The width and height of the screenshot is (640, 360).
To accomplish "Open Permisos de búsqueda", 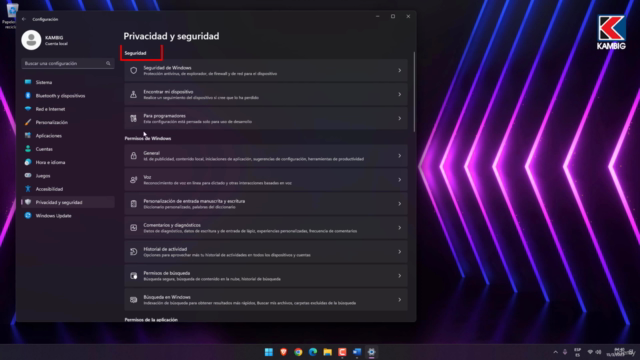I will (266, 276).
